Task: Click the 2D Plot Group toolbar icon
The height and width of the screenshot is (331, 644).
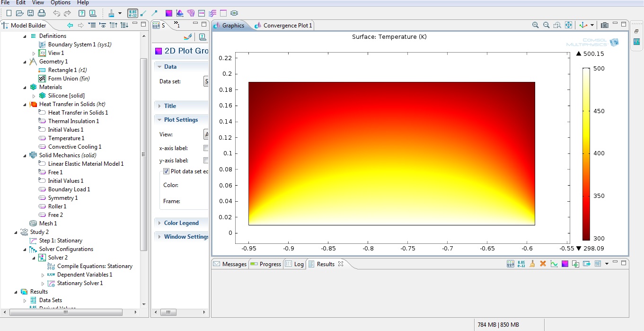Action: point(169,13)
